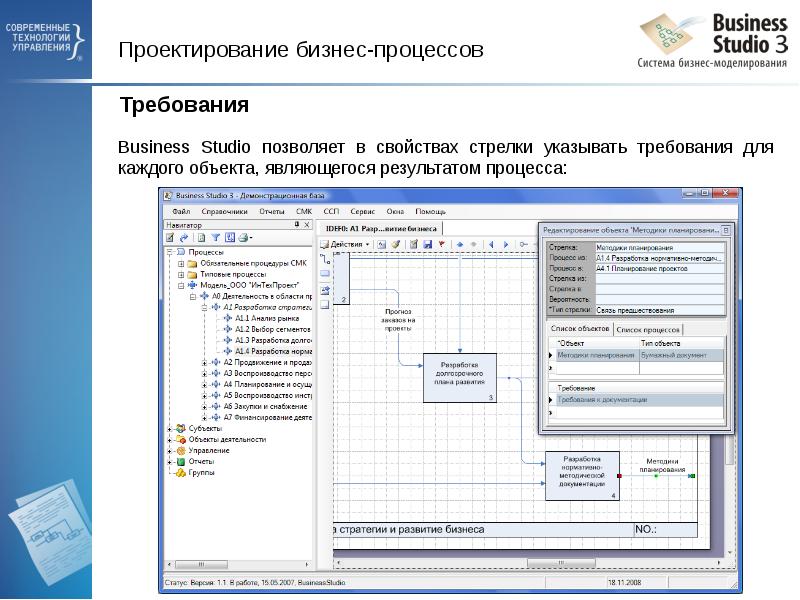Collapse Модель_ООО "ИнТехПроект" node
This screenshot has height=600, width=800.
point(181,286)
